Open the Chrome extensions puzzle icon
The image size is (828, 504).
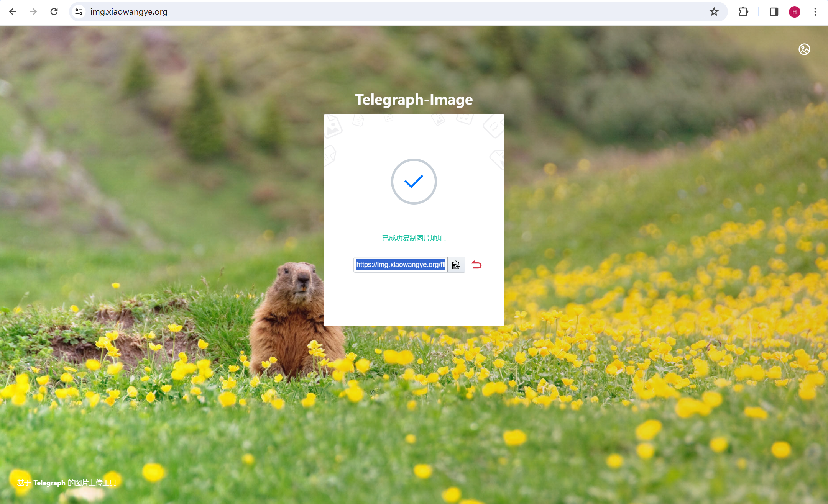coord(743,12)
